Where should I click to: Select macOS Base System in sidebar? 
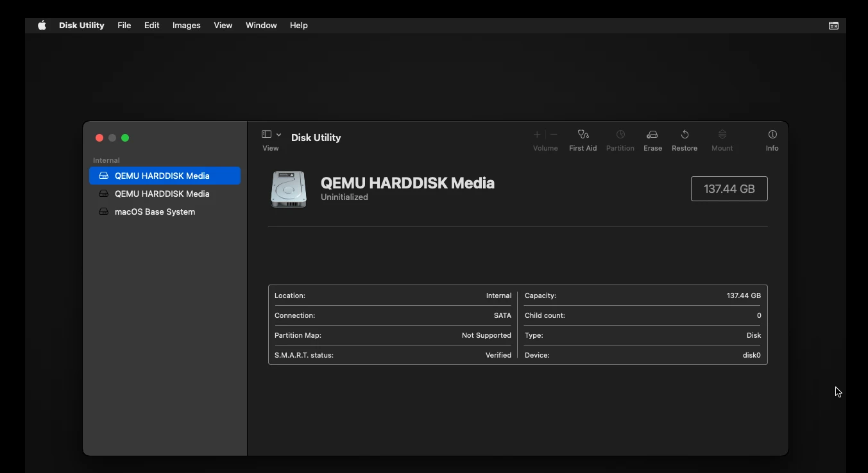coord(155,212)
